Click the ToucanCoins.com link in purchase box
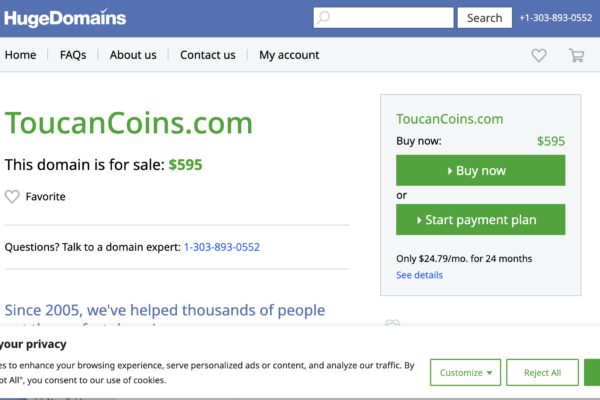600x400 pixels. (x=449, y=119)
